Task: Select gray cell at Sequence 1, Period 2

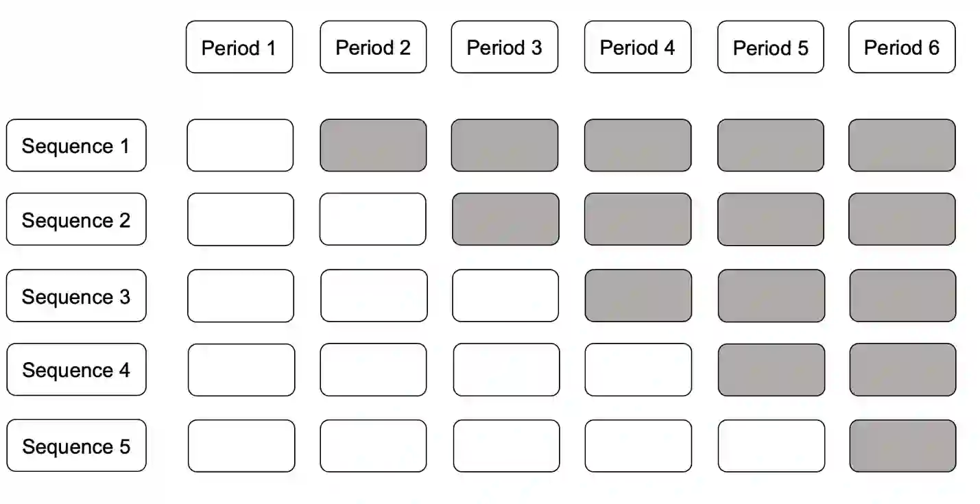Action: [373, 145]
